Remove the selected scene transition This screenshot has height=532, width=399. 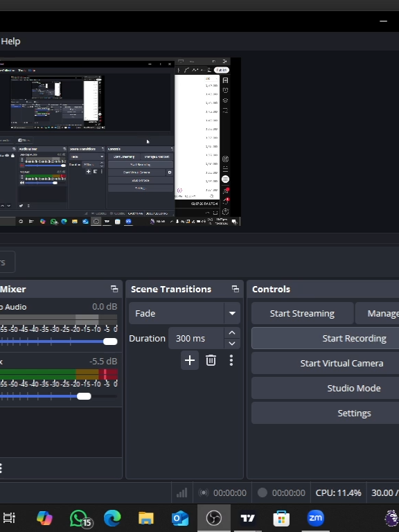pos(211,360)
